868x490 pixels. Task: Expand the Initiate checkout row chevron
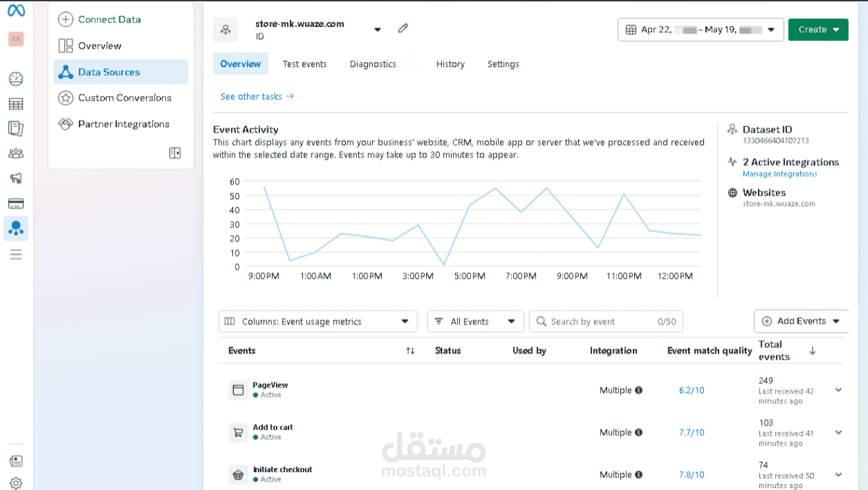838,474
